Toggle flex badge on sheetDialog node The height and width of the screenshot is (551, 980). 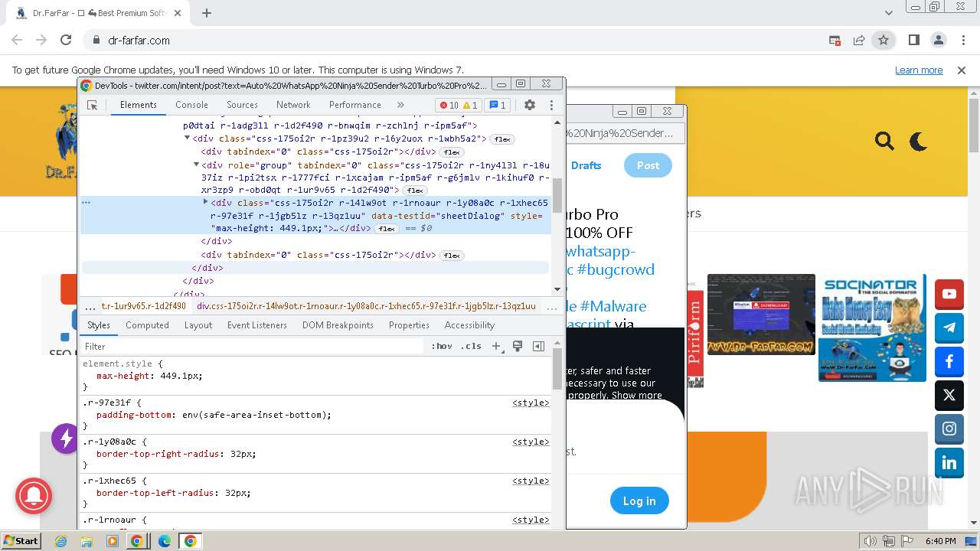tap(386, 229)
